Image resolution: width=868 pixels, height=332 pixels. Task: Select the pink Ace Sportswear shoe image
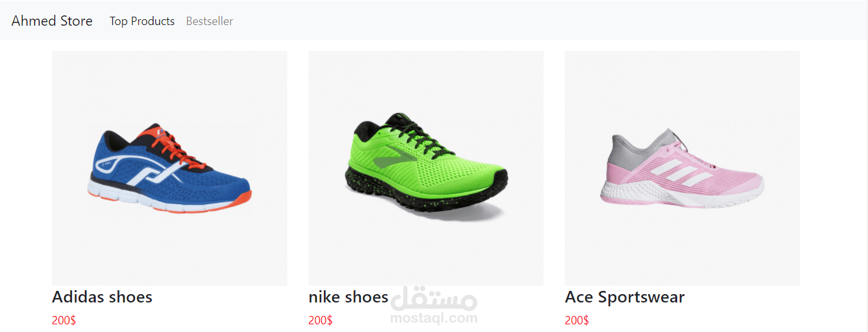coord(682,168)
